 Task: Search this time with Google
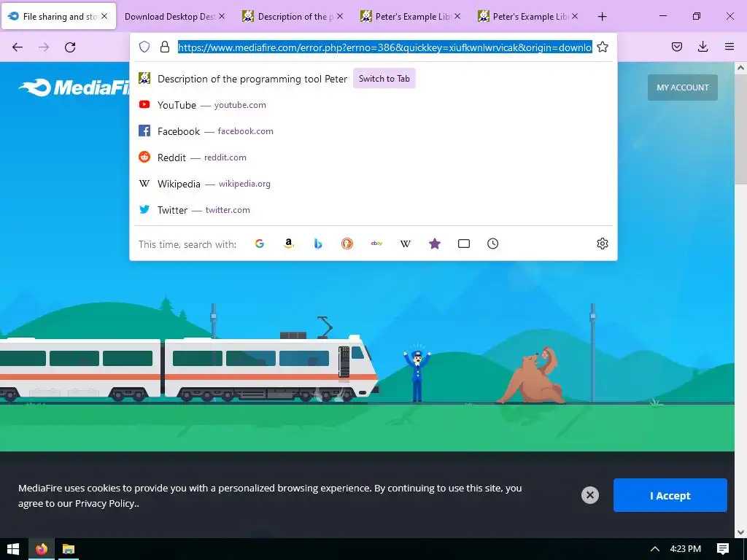pyautogui.click(x=260, y=244)
